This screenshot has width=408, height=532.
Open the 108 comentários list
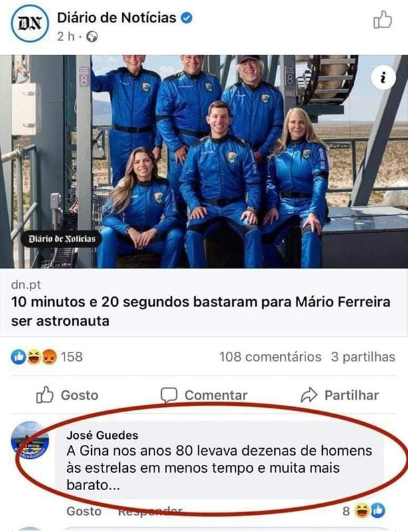pos(270,357)
